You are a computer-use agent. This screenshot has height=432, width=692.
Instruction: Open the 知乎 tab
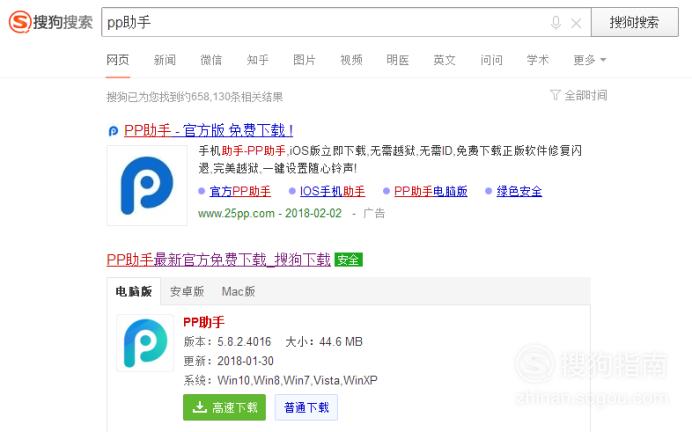click(258, 60)
